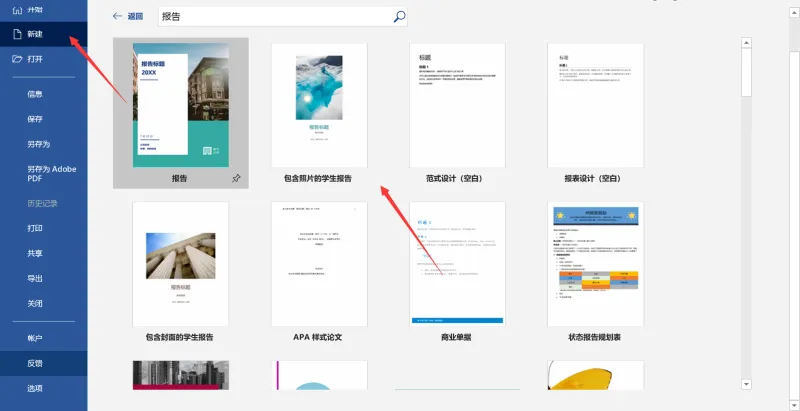
Task: Pin the 报告 template with pin icon
Action: pos(236,178)
